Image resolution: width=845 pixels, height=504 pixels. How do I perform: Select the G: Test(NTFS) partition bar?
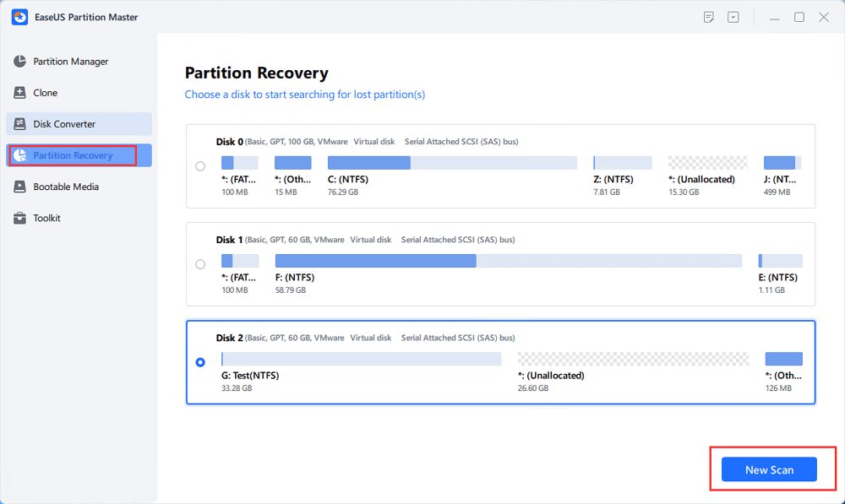coord(361,359)
